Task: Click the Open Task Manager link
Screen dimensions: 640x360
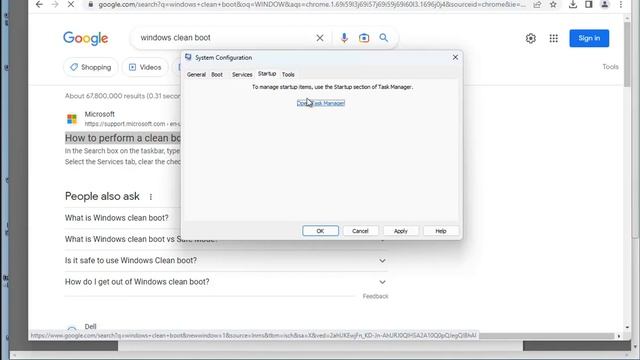Action: [x=321, y=103]
